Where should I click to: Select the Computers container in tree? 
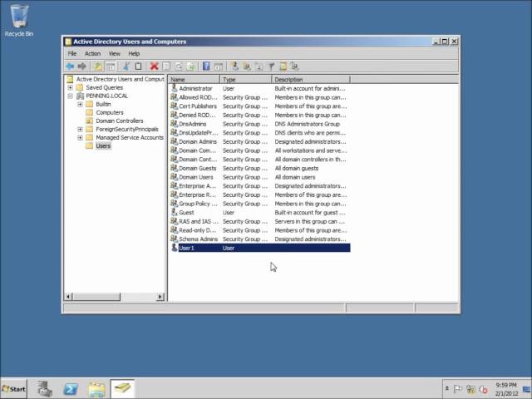109,113
